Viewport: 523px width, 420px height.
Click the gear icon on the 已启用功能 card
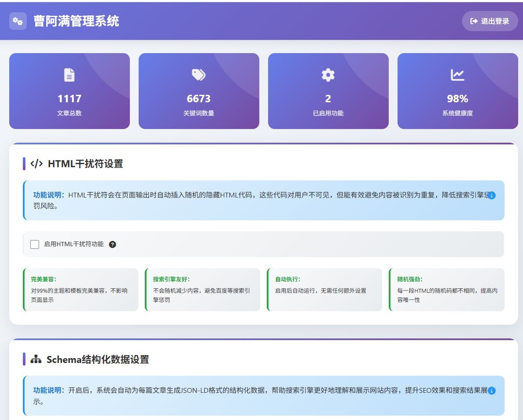(x=328, y=75)
